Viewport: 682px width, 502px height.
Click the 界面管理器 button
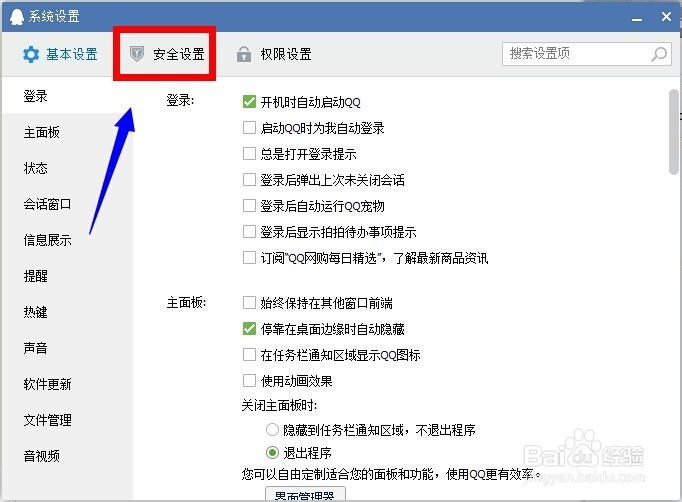point(305,494)
